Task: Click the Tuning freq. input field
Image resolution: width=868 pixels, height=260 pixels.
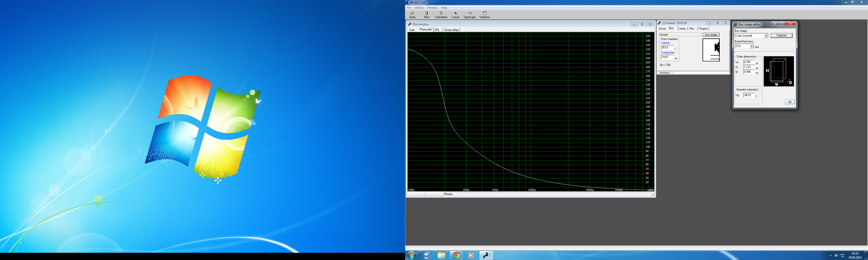Action: click(x=667, y=57)
